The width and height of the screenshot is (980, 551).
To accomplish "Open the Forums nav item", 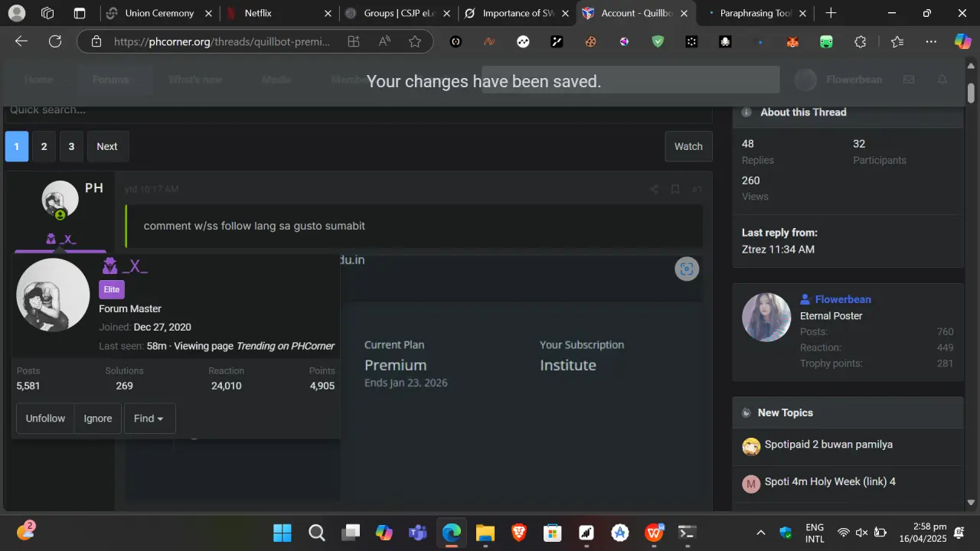I will pos(110,80).
